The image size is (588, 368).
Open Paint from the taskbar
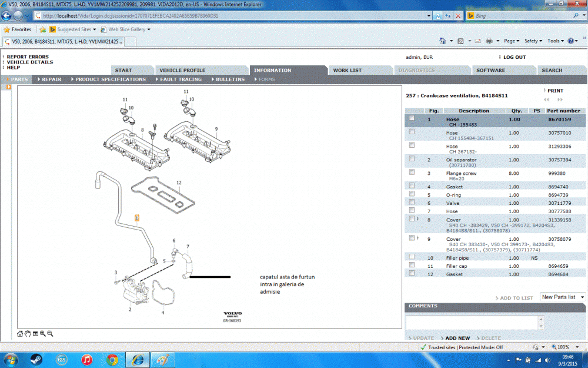[162, 360]
